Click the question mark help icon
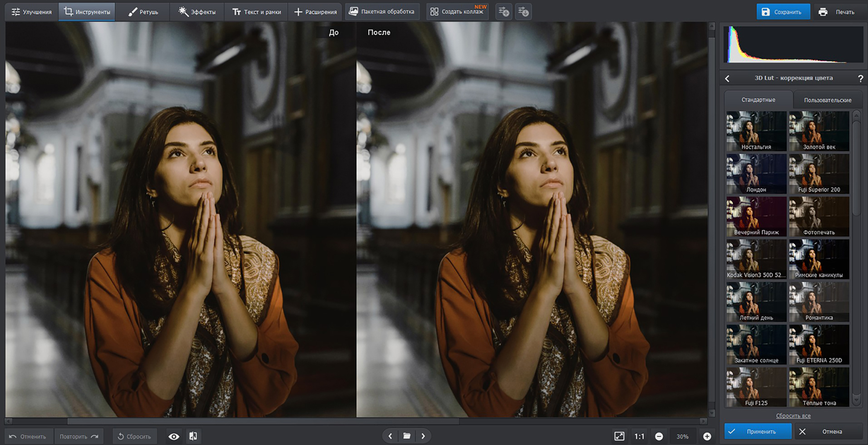This screenshot has height=445, width=868. pyautogui.click(x=860, y=79)
